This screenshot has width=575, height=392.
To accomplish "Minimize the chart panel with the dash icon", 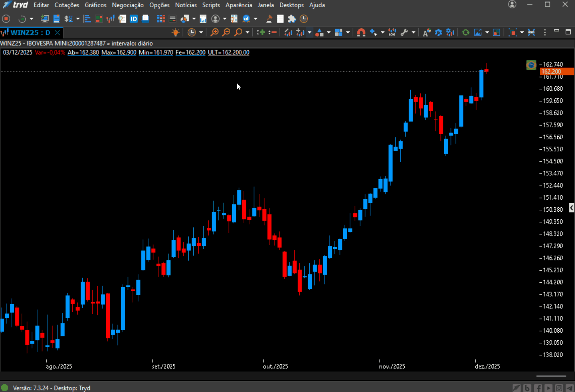I will 556,31.
